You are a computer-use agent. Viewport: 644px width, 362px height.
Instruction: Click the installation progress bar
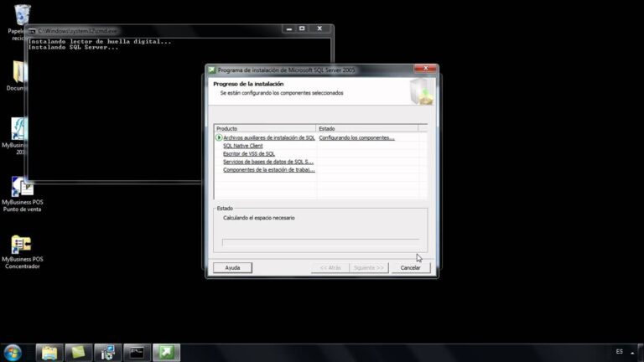pyautogui.click(x=321, y=242)
